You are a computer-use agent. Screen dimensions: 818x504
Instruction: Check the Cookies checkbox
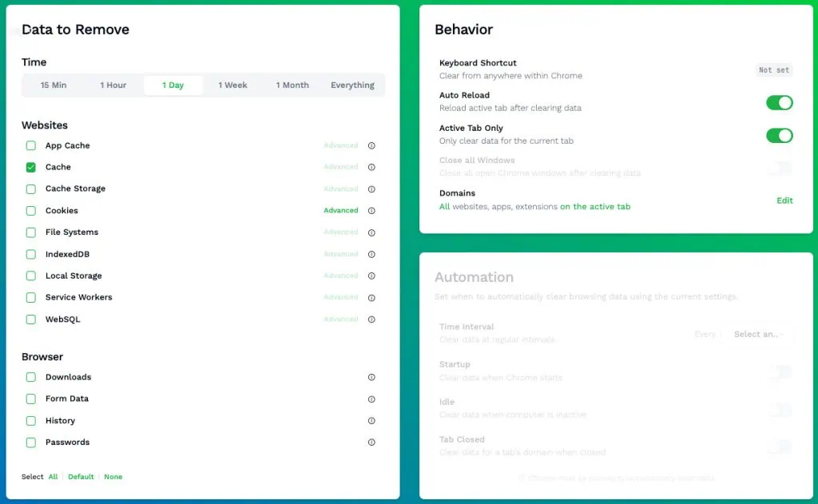(31, 210)
